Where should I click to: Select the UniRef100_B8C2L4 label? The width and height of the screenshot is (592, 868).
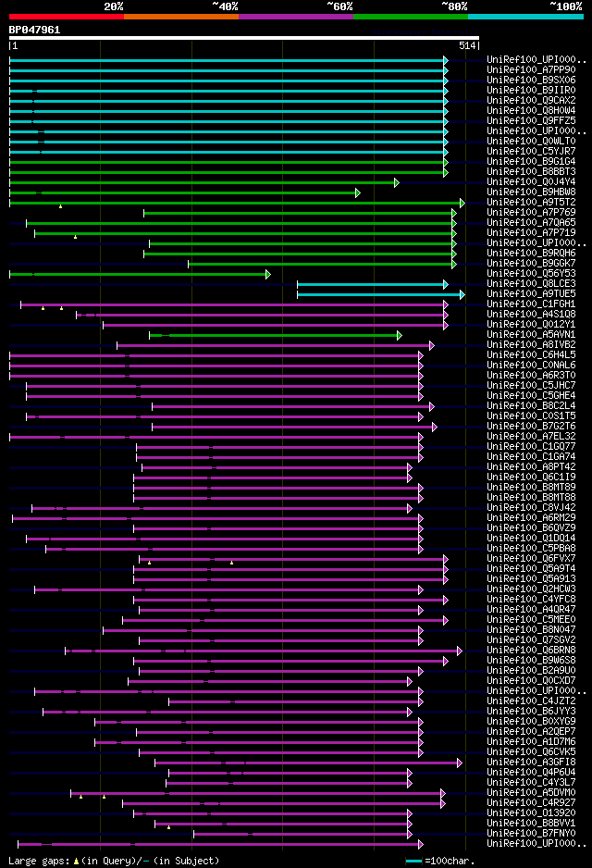531,405
